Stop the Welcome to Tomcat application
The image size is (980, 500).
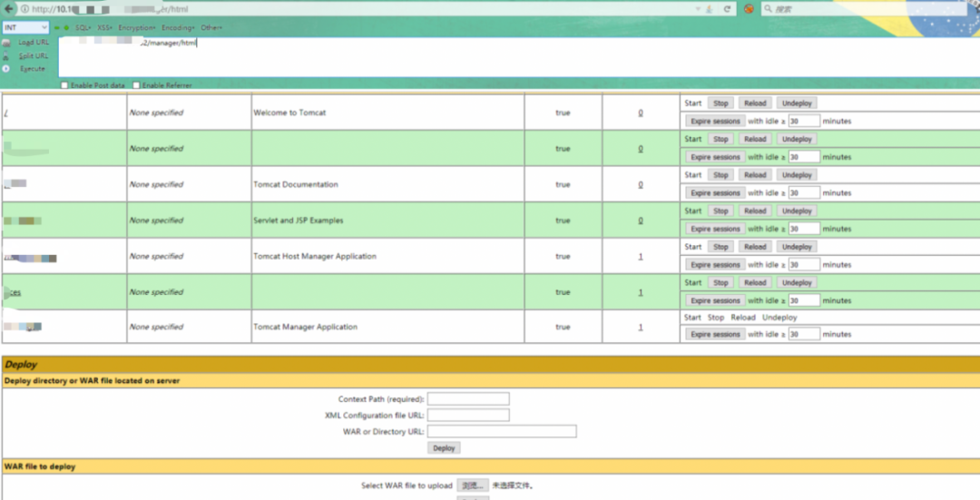tap(720, 103)
